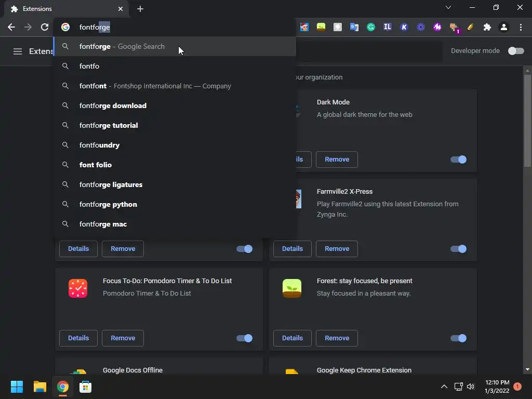
Task: Open the Extensions puzzle menu
Action: coord(487,27)
